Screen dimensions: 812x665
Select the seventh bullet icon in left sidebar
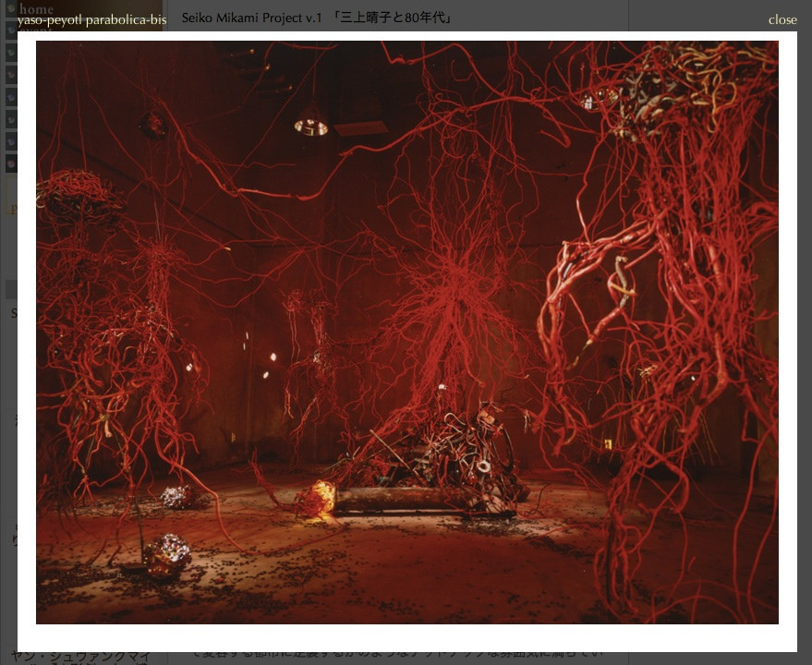tap(10, 141)
